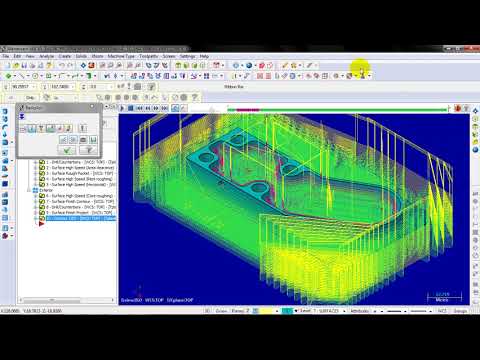This screenshot has width=480, height=360.
Task: Click WCS in the status bar
Action: click(x=442, y=311)
